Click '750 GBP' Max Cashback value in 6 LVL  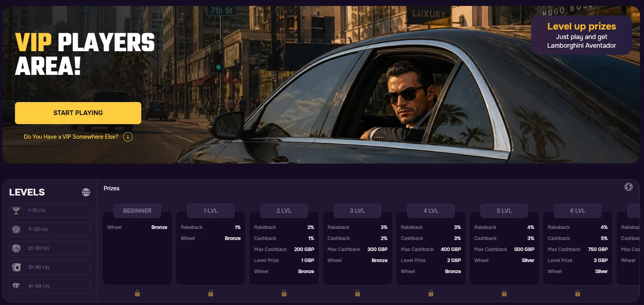598,249
